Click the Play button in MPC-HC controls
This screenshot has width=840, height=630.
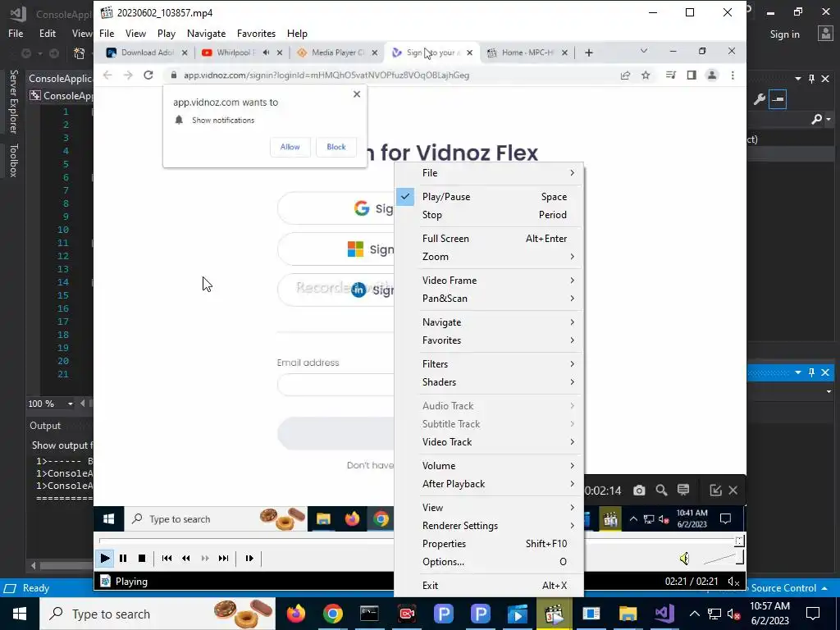pyautogui.click(x=105, y=558)
